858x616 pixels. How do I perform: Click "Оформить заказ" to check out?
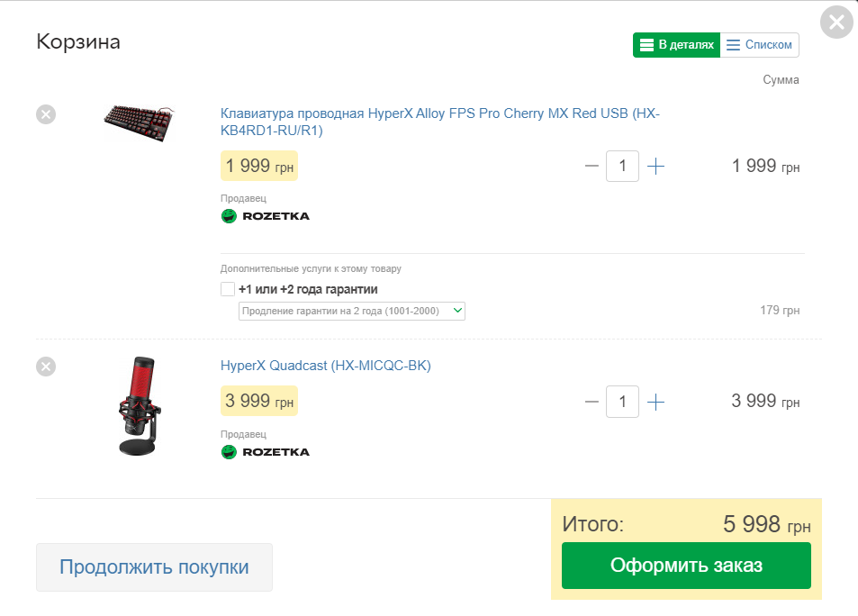tap(686, 566)
